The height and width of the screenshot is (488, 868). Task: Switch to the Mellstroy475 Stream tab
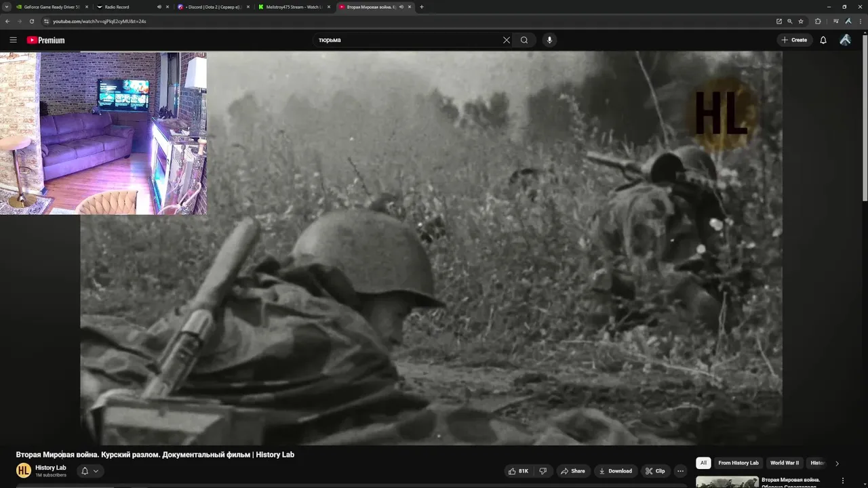294,7
